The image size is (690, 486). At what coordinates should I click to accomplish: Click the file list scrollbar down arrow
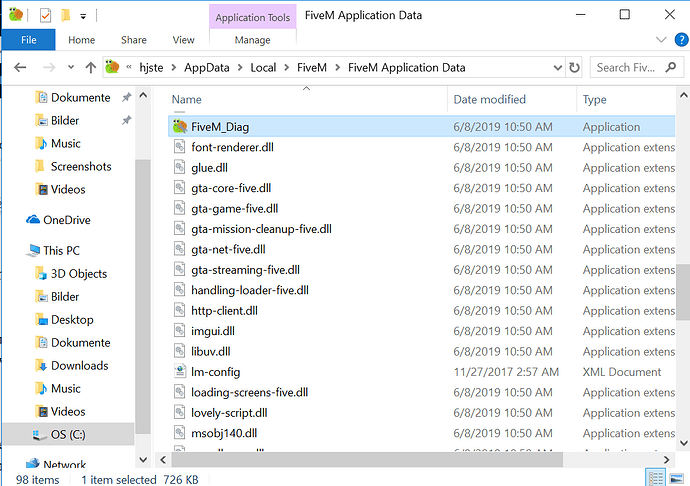[683, 443]
